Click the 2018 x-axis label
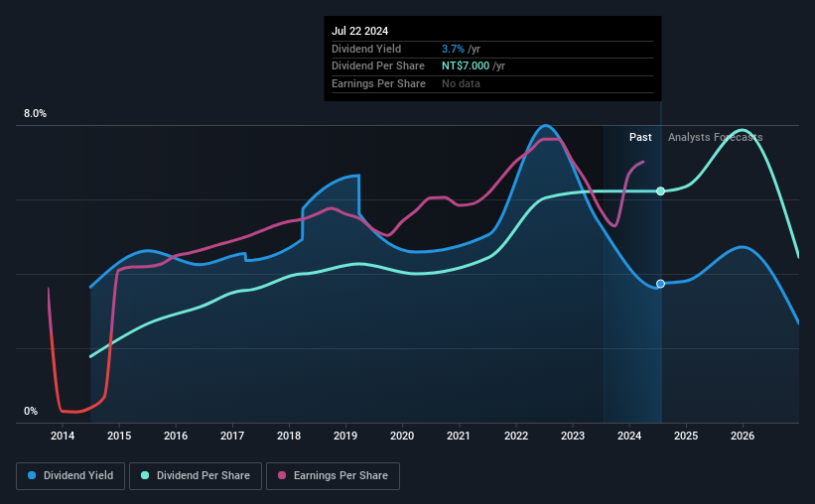This screenshot has height=504, width=815. coord(289,436)
